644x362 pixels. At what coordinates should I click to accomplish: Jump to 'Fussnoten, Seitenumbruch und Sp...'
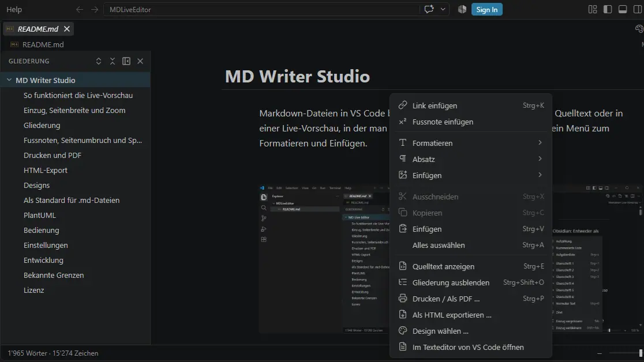[83, 141]
